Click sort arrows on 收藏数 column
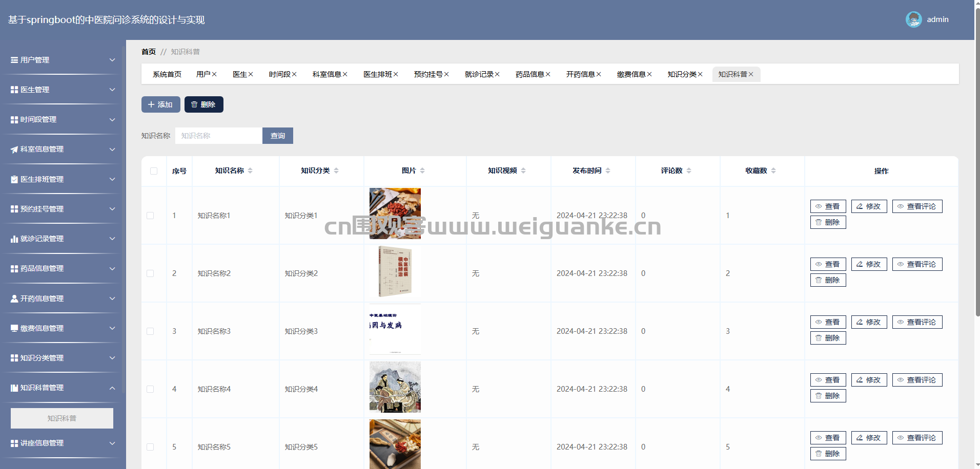This screenshot has height=469, width=980. click(773, 170)
